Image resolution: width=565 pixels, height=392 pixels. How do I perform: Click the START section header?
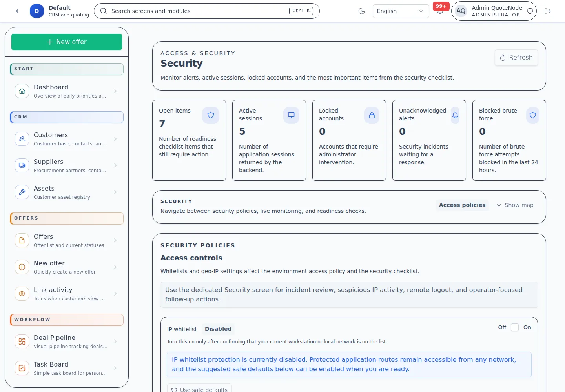(67, 69)
